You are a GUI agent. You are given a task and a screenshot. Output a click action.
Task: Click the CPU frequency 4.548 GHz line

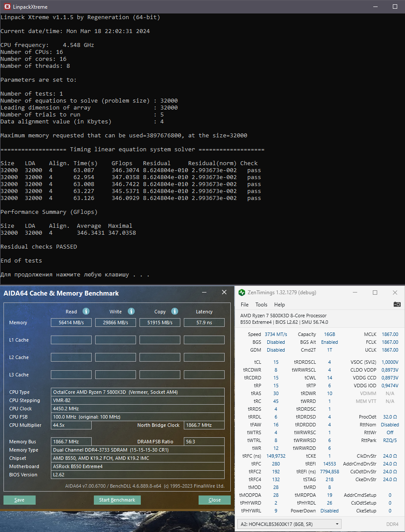point(47,45)
